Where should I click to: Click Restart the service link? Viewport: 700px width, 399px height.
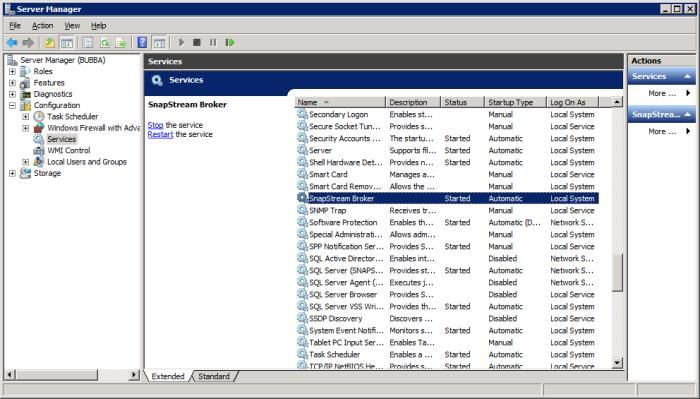(160, 134)
